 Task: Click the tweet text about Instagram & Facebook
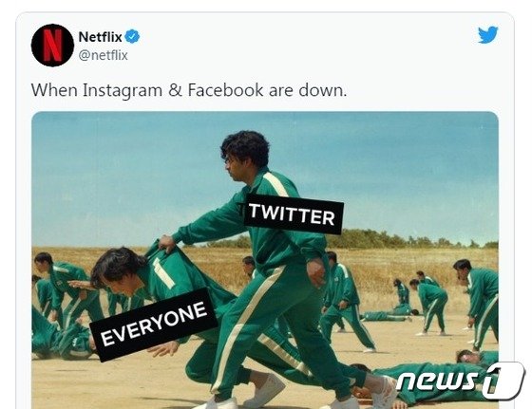click(x=189, y=90)
